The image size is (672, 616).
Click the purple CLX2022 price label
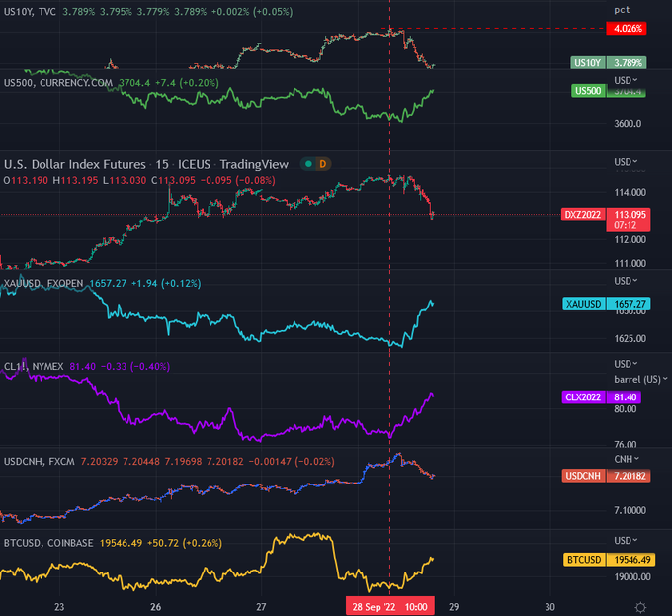(583, 396)
